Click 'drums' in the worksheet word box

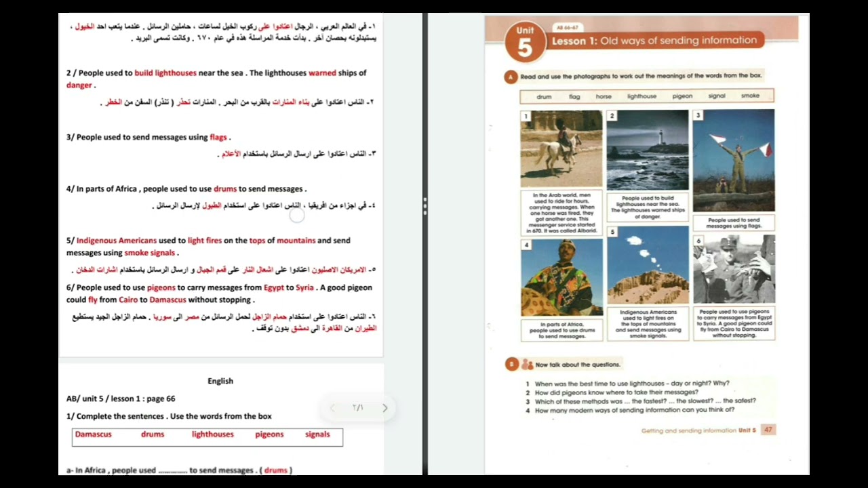(x=153, y=434)
